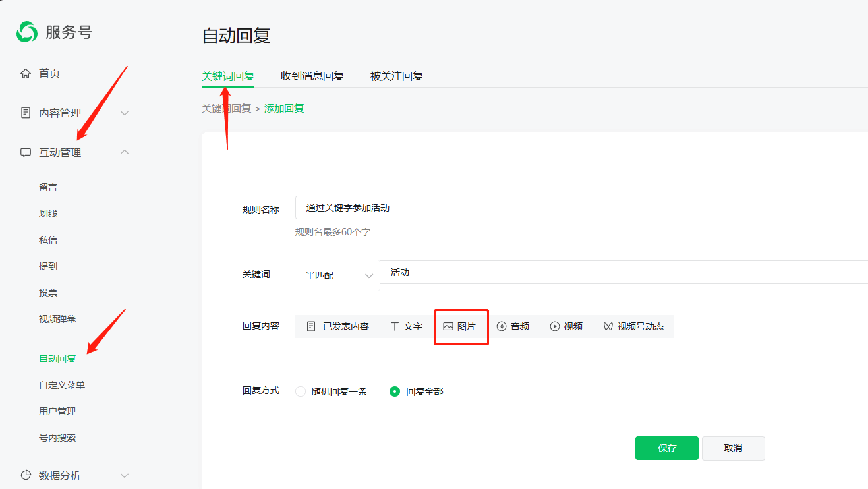Open 划线 in the sidebar
Viewport: 868px width, 489px height.
pyautogui.click(x=48, y=214)
